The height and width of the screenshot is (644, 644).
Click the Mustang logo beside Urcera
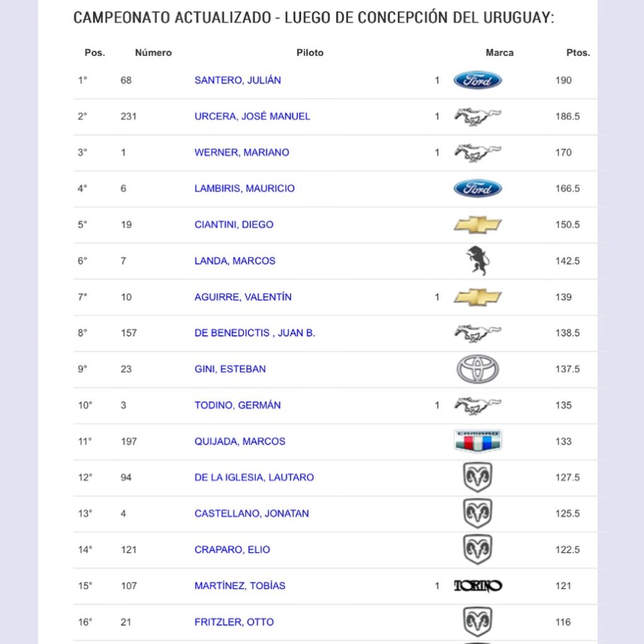pos(477,116)
